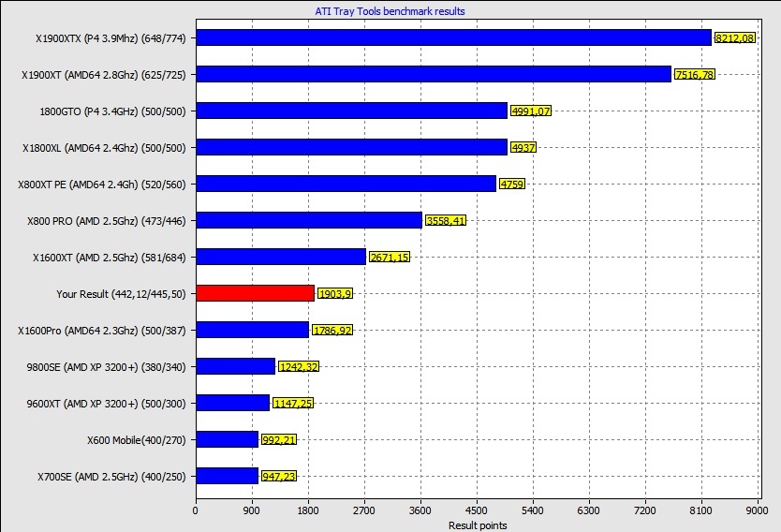
Task: Click the yellow value label 947,23
Action: pos(279,476)
